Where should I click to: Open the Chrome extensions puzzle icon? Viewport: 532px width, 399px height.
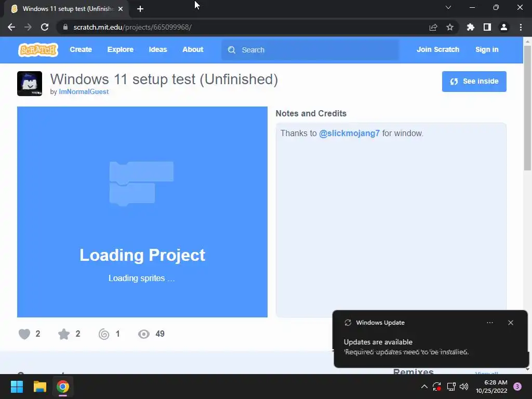(471, 27)
